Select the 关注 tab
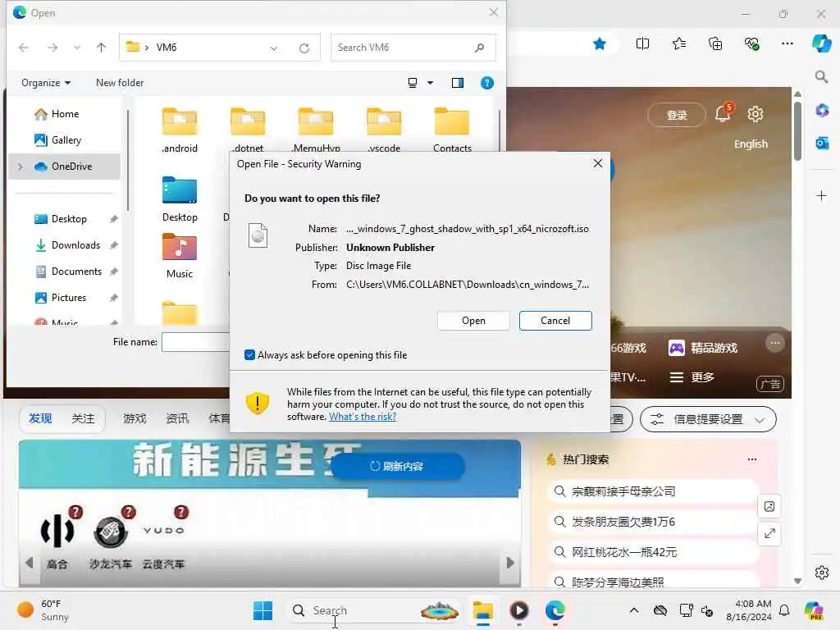 tap(83, 418)
